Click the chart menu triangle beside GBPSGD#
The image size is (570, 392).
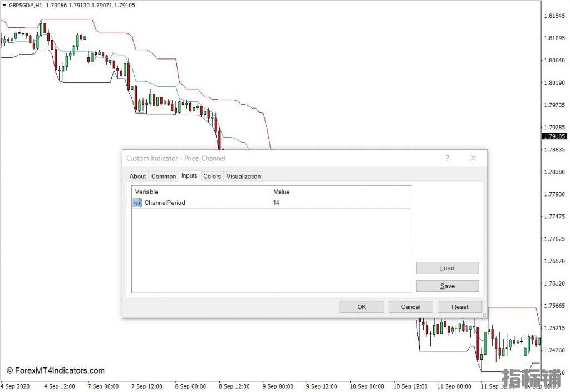pyautogui.click(x=4, y=5)
